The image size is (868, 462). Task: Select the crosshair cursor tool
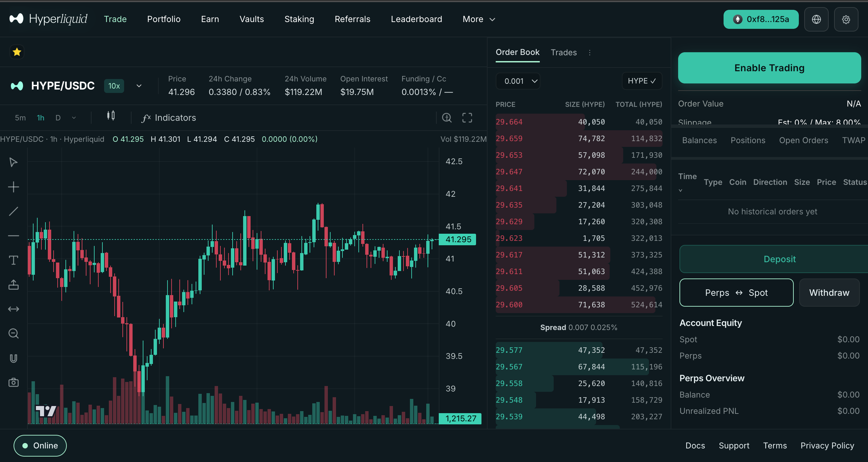pos(13,187)
